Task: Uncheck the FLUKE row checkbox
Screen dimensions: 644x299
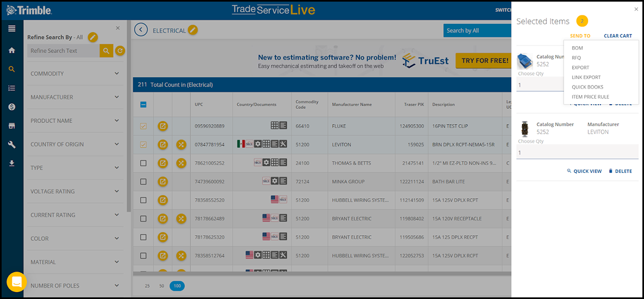Action: (x=143, y=126)
